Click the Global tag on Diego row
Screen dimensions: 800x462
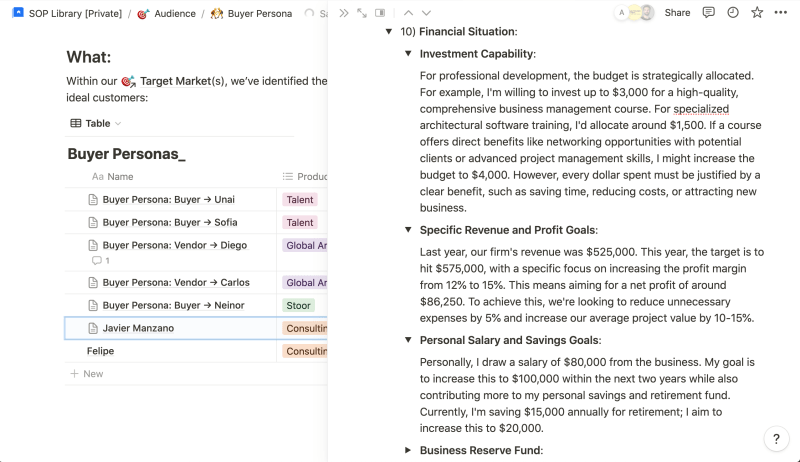[305, 246]
